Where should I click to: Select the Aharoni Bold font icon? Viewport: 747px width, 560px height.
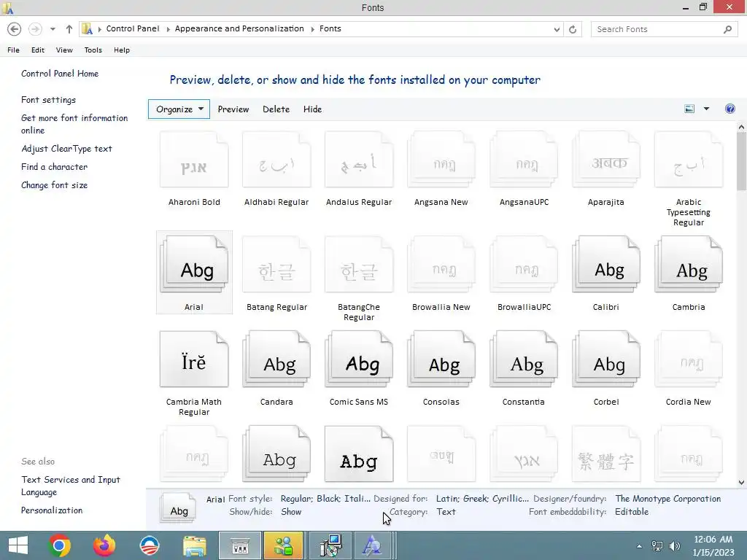click(194, 160)
